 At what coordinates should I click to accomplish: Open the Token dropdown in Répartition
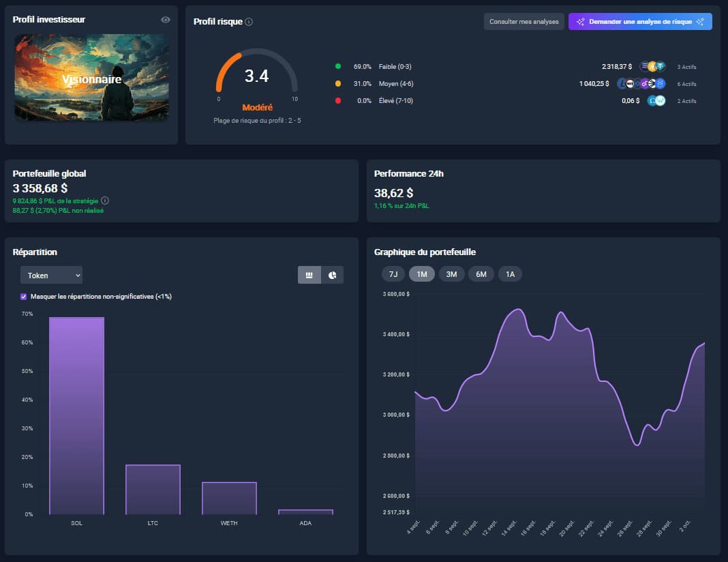[51, 275]
